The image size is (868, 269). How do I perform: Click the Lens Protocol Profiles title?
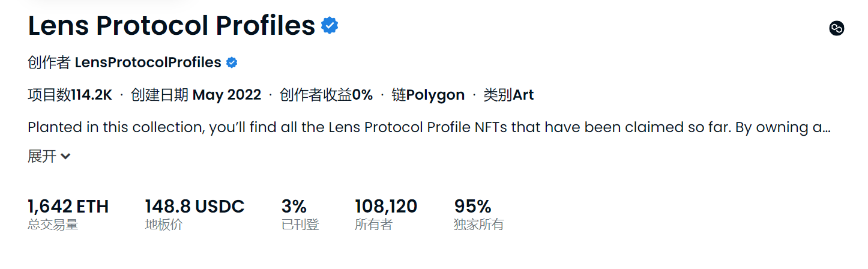click(x=172, y=26)
